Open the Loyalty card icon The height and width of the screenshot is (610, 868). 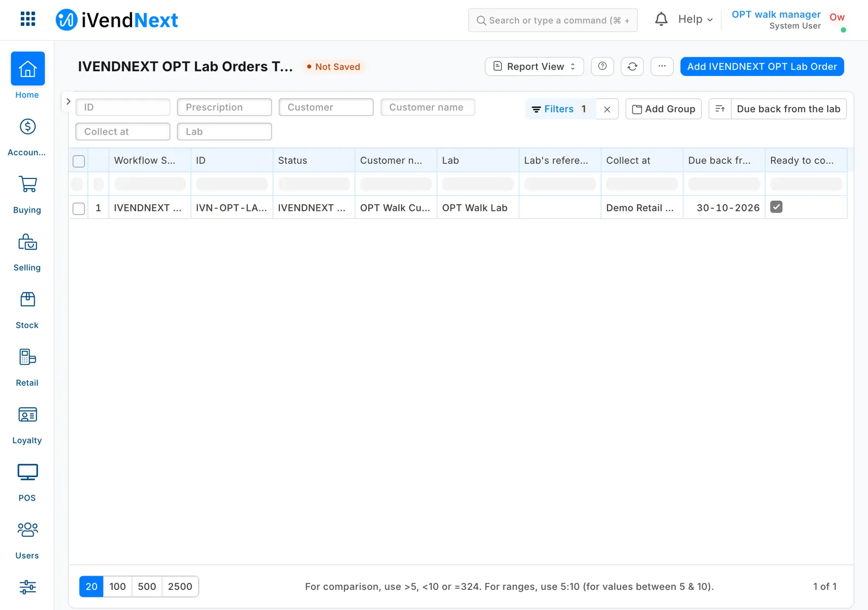tap(28, 415)
